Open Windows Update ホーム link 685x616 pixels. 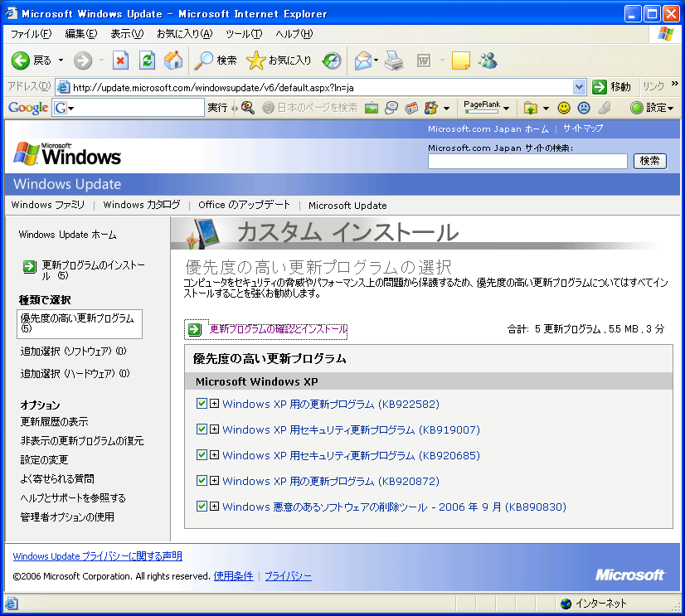point(67,235)
